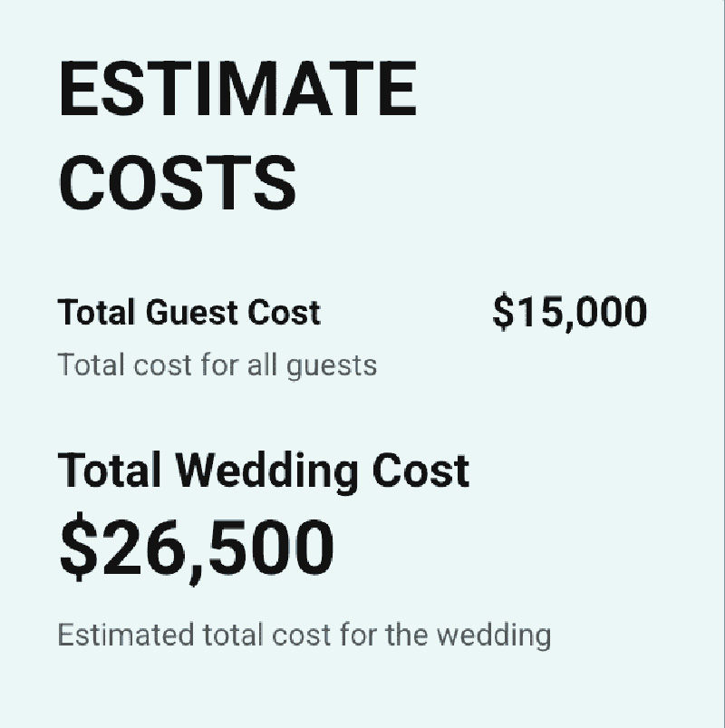Click the $15,000 guest cost value
The image size is (725, 728).
tap(570, 313)
